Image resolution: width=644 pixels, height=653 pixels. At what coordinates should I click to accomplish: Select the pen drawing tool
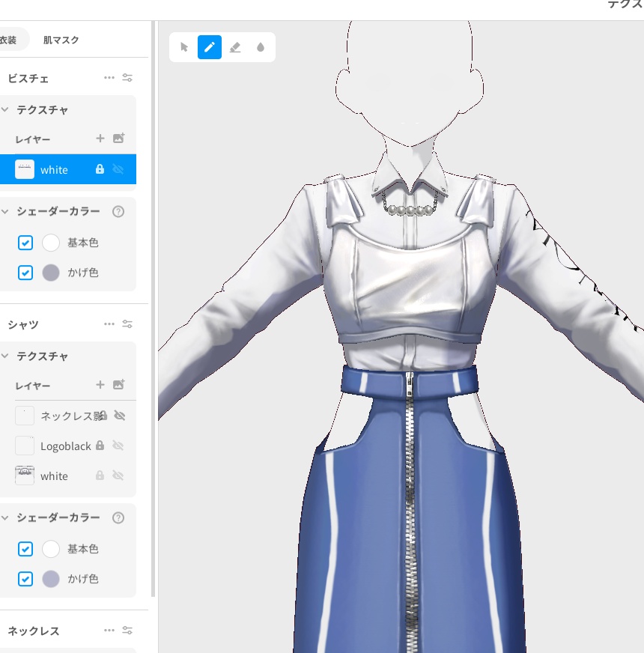210,47
